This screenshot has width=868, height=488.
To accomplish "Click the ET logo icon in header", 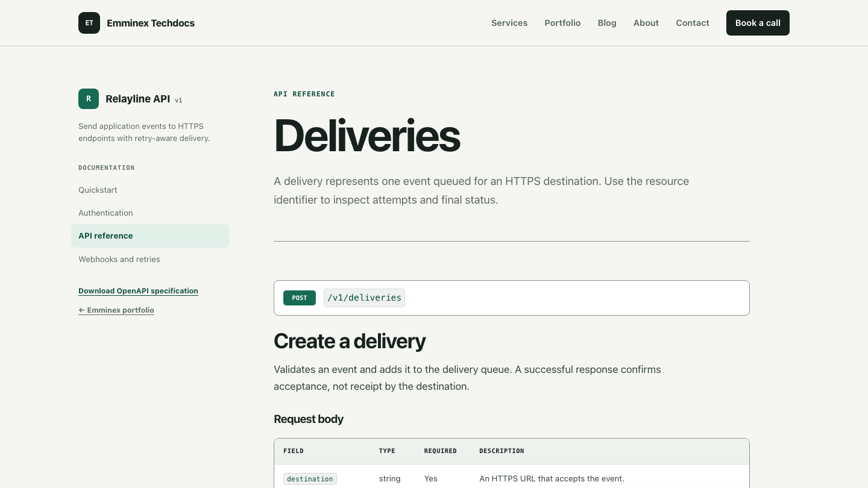I will 89,23.
